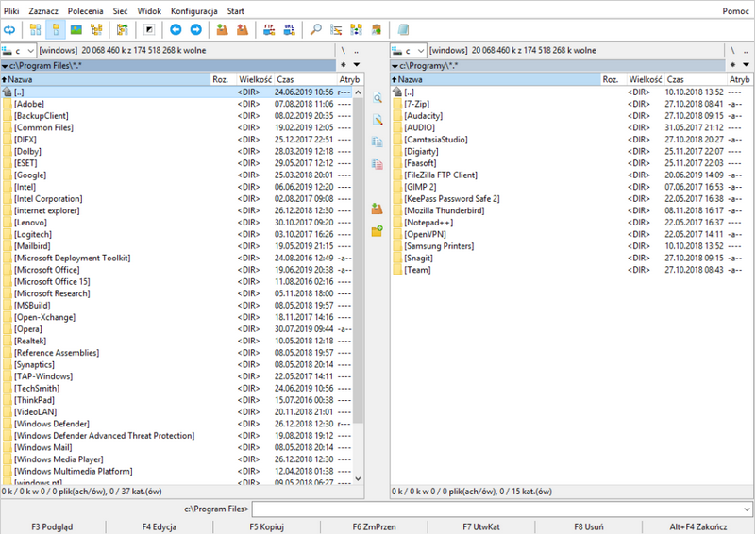Show the directory tree view icon

(96, 30)
